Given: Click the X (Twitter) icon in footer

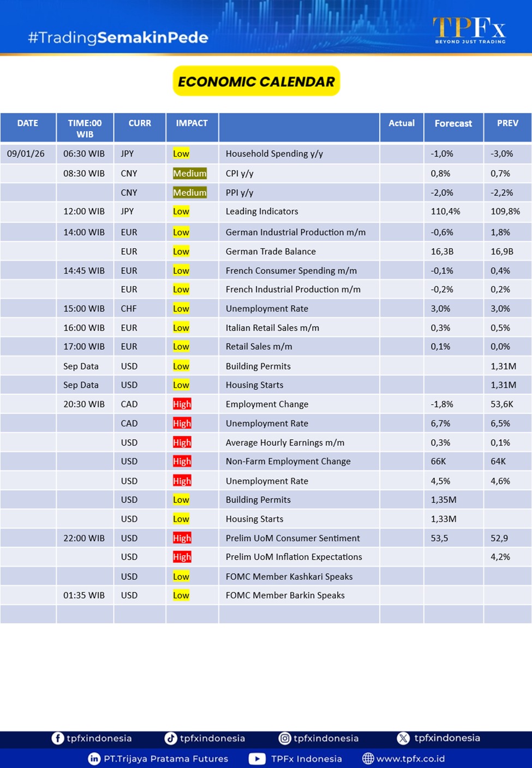Looking at the screenshot, I should pos(403,738).
